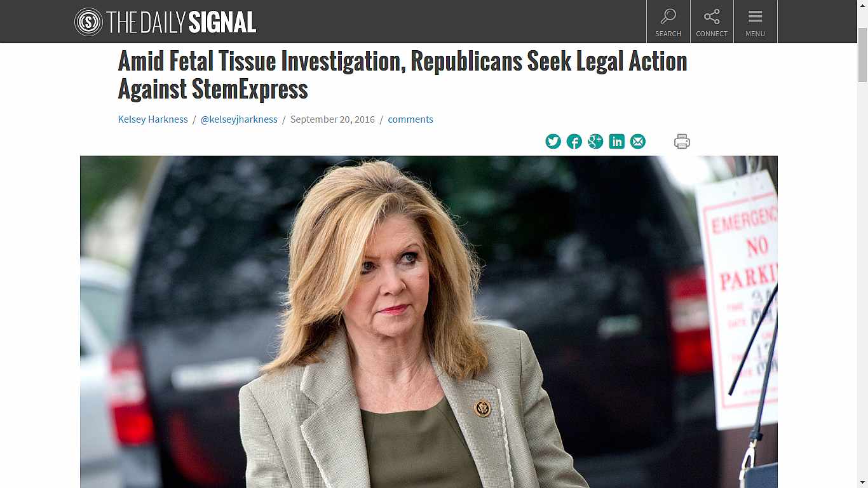Viewport: 868px width, 488px height.
Task: Share article on Twitter
Action: pyautogui.click(x=553, y=142)
